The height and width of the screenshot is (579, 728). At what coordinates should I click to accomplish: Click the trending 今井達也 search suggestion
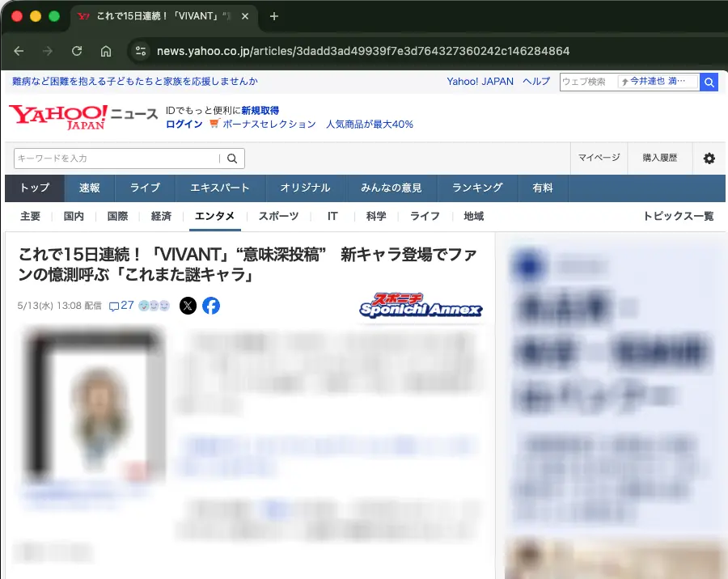658,82
